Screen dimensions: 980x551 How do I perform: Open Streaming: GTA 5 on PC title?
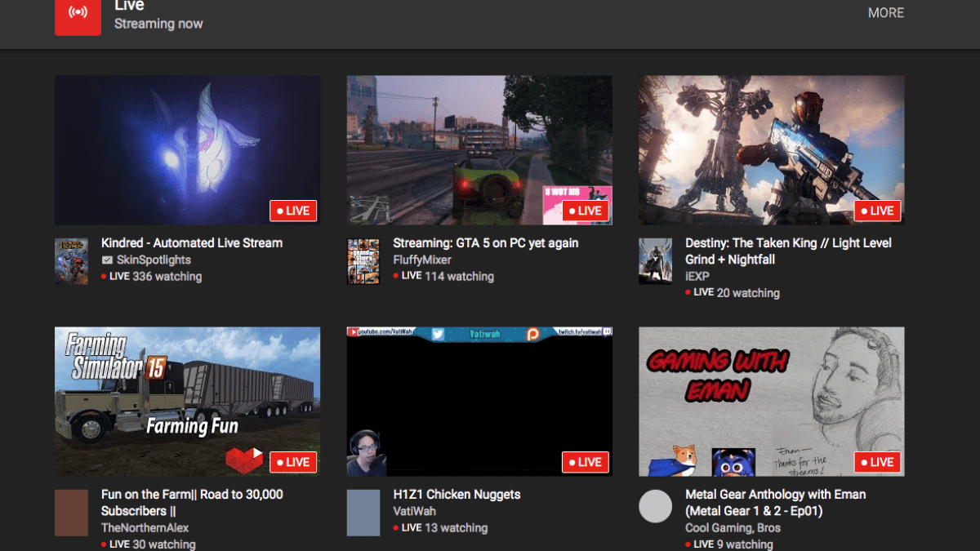tap(485, 242)
